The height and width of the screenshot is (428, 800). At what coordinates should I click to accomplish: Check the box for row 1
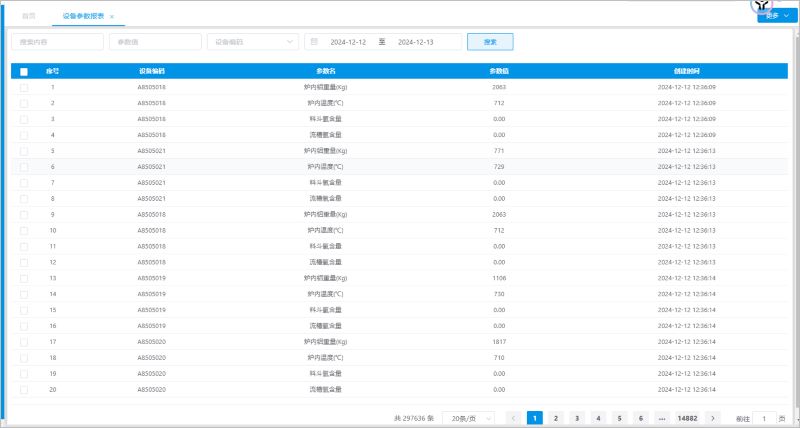coord(24,88)
